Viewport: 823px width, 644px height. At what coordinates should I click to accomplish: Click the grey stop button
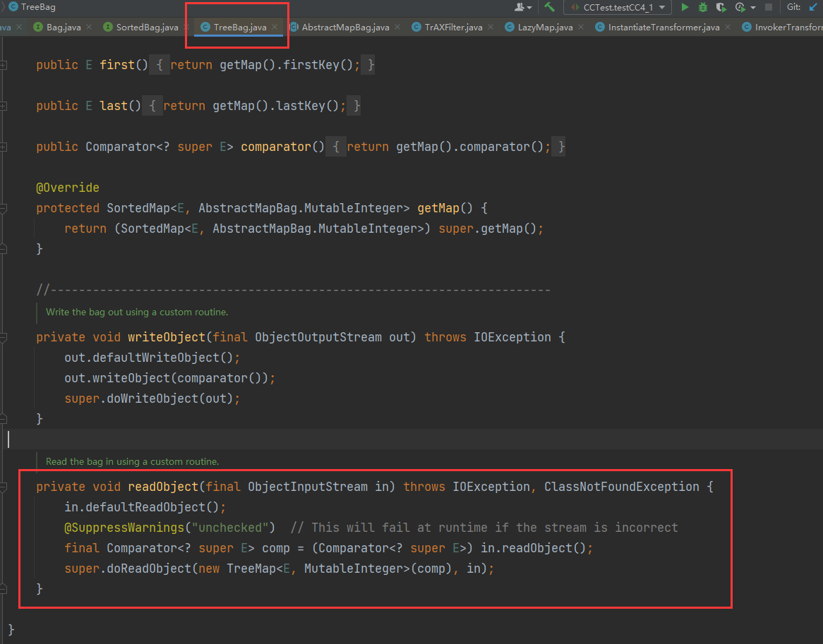(769, 7)
